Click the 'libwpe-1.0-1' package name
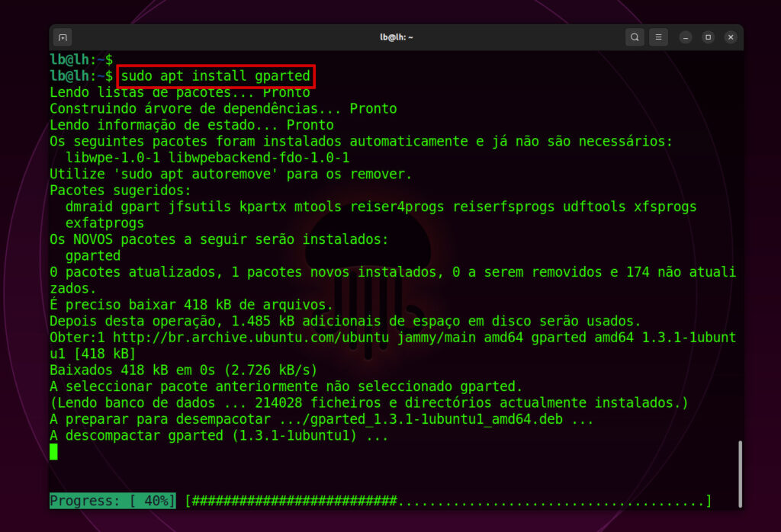781x532 pixels. [x=113, y=159]
